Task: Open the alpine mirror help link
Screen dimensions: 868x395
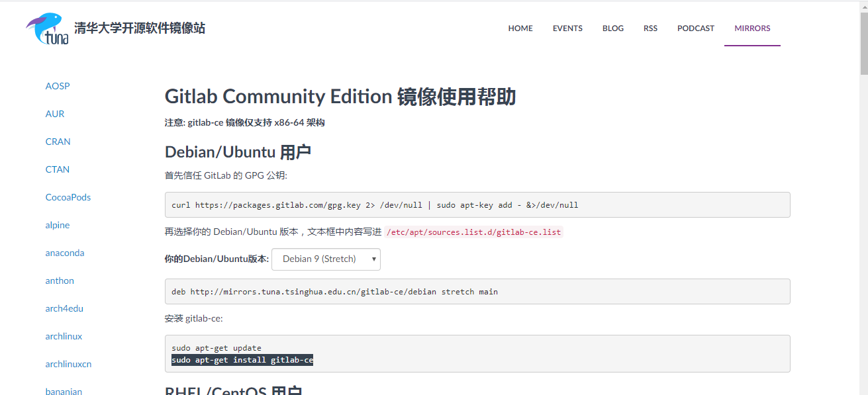Action: [58, 225]
